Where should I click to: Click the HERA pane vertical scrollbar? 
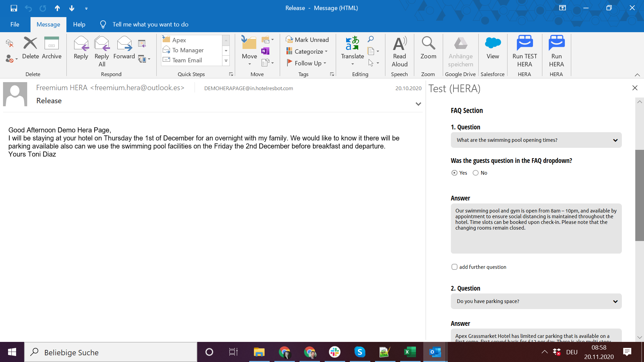point(639,195)
